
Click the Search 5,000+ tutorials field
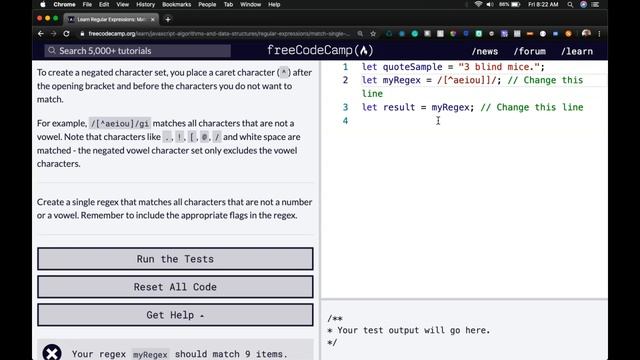point(138,51)
